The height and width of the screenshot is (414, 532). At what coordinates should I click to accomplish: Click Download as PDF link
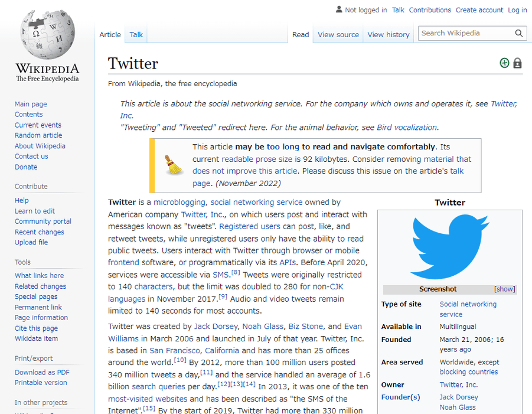pyautogui.click(x=42, y=372)
